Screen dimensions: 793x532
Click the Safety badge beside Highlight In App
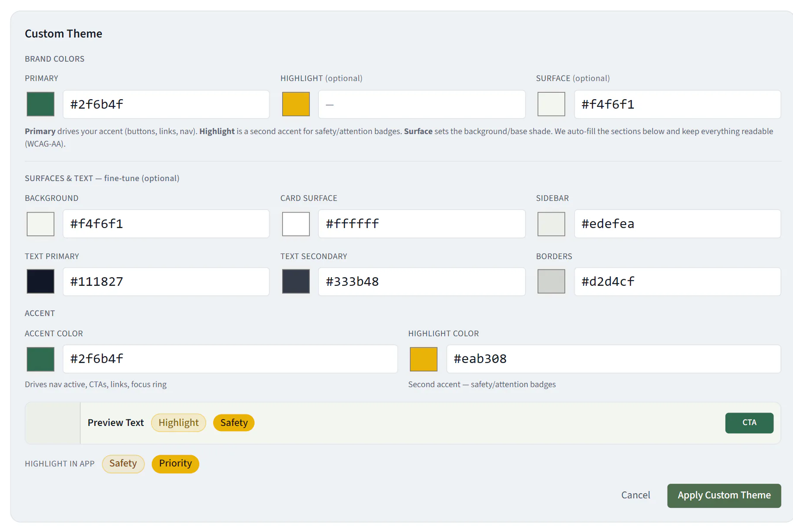pos(123,464)
